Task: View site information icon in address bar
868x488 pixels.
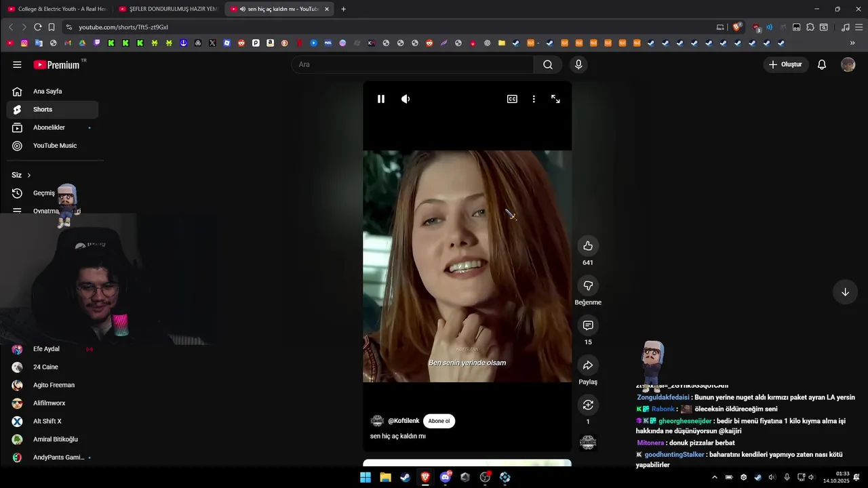Action: click(x=68, y=27)
